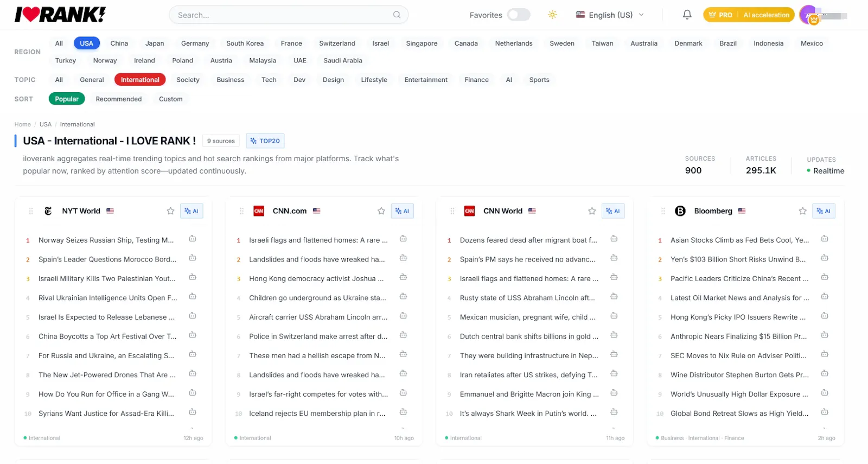Open AI summary for NYT World card

[192, 211]
